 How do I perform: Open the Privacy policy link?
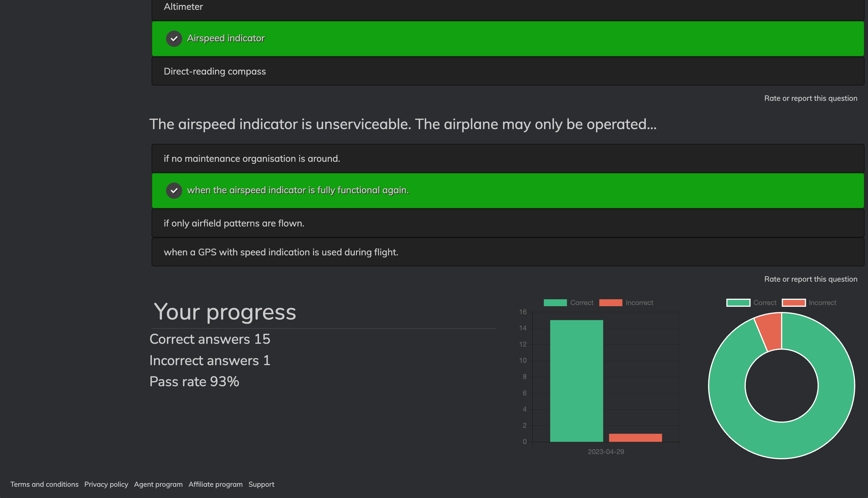pos(106,484)
